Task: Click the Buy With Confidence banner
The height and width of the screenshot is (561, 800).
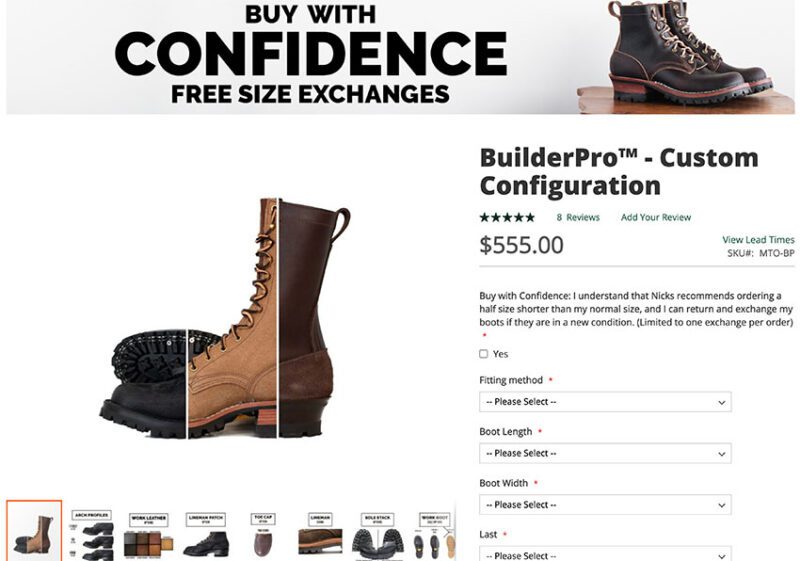Action: tap(310, 55)
